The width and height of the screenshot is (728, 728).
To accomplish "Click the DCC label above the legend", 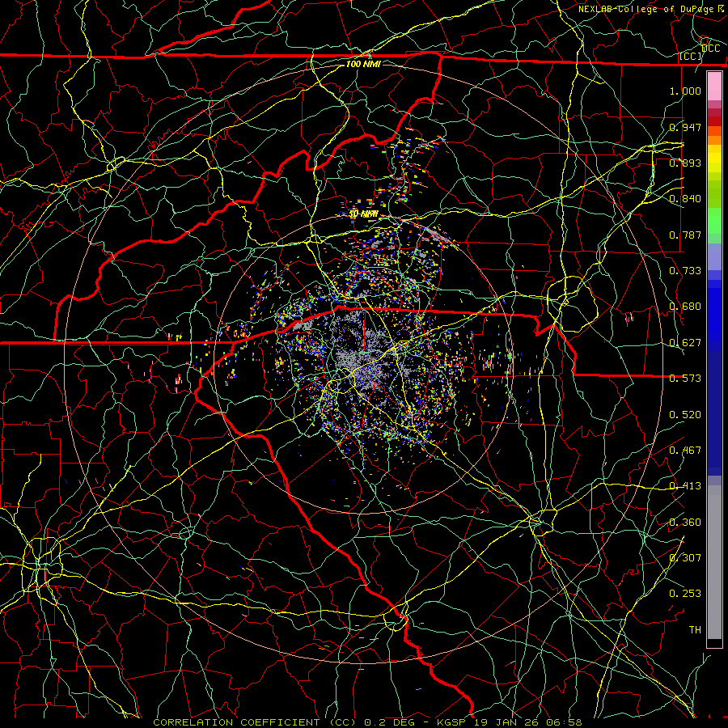I will point(711,49).
